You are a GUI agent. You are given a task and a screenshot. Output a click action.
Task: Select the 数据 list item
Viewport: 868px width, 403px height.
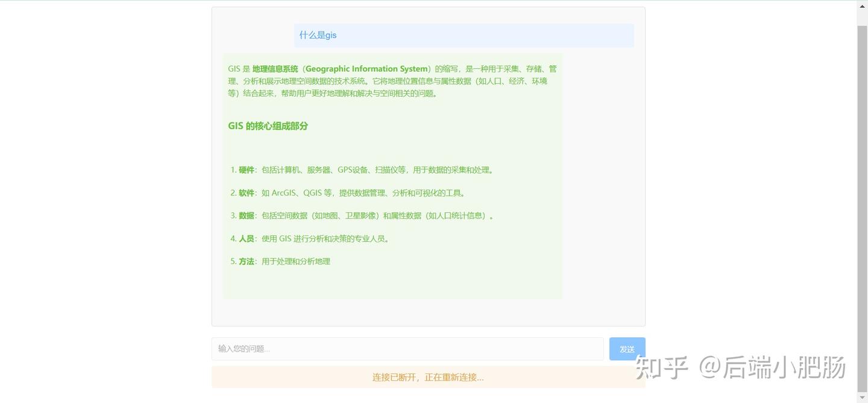click(362, 215)
